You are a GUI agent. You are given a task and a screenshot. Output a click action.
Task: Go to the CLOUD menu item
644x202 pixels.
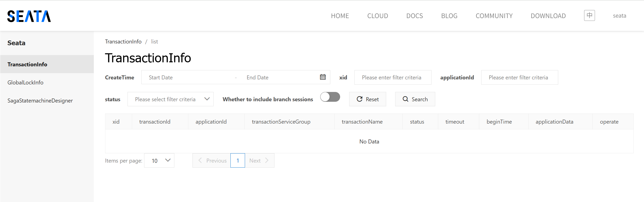point(378,16)
